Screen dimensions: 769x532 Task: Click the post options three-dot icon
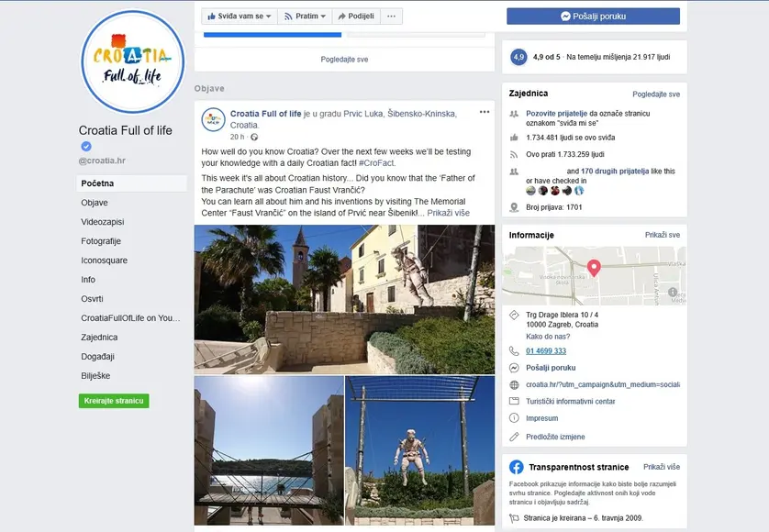point(485,113)
